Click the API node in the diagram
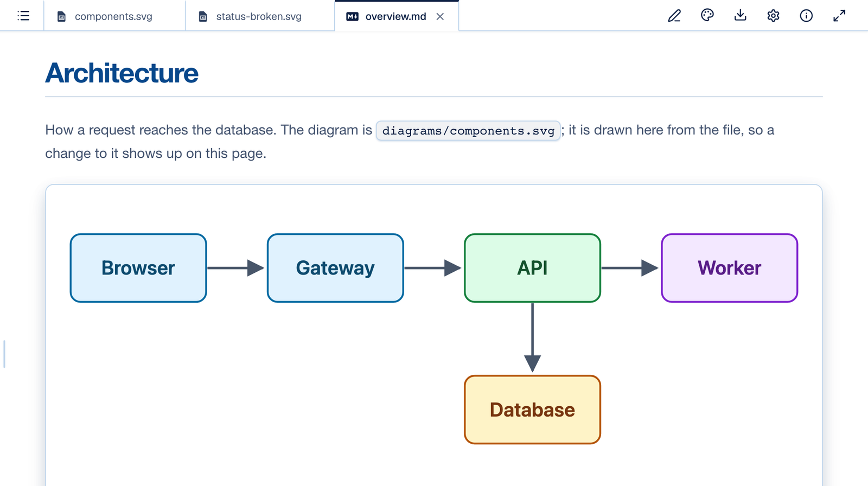Viewport: 868px width, 486px height. (x=532, y=268)
